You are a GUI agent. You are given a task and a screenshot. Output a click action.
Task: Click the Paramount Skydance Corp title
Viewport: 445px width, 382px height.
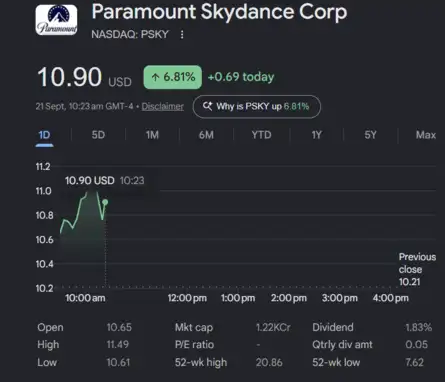219,12
